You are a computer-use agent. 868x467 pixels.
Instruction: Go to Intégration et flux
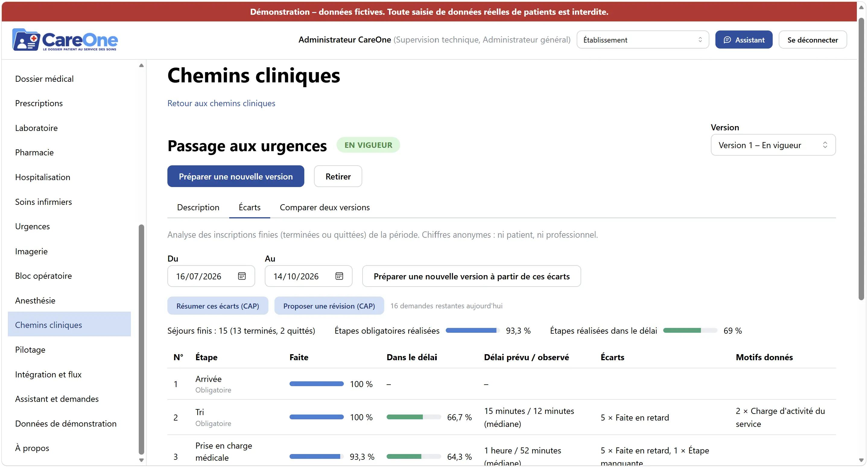point(69,374)
